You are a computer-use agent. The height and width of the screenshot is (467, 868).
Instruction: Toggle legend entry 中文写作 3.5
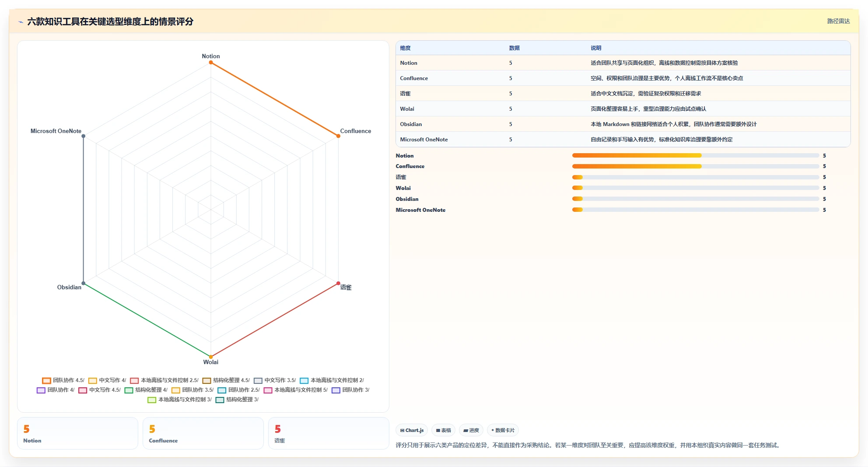275,380
